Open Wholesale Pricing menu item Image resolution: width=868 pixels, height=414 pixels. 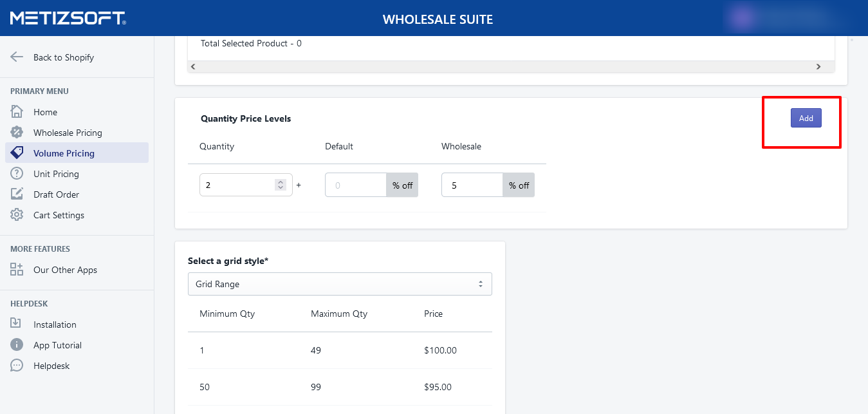[68, 133]
